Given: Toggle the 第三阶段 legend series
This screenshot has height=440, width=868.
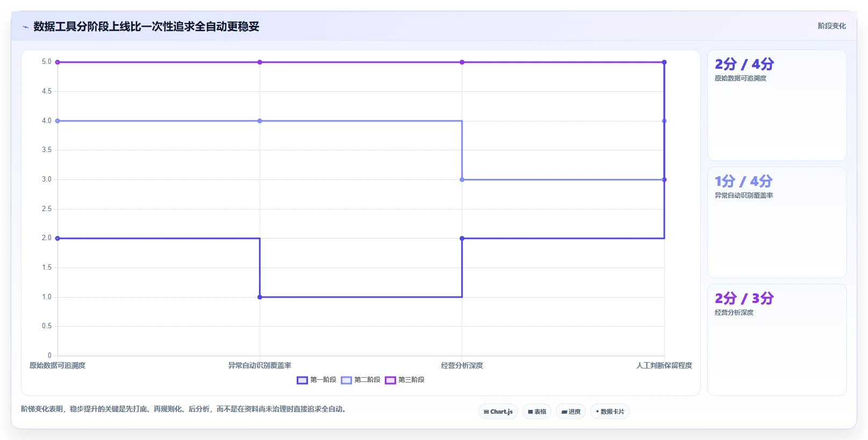Looking at the screenshot, I should (x=405, y=380).
